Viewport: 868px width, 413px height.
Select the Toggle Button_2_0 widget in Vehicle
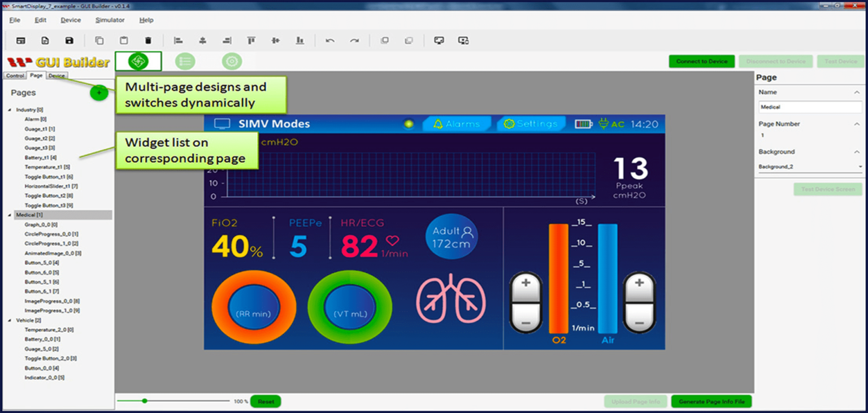[x=50, y=358]
